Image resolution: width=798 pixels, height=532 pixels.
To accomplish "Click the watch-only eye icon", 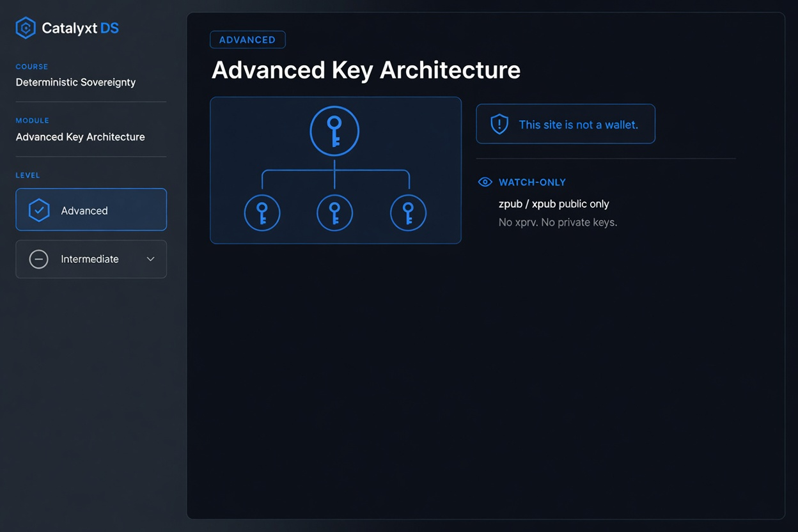I will [x=485, y=182].
